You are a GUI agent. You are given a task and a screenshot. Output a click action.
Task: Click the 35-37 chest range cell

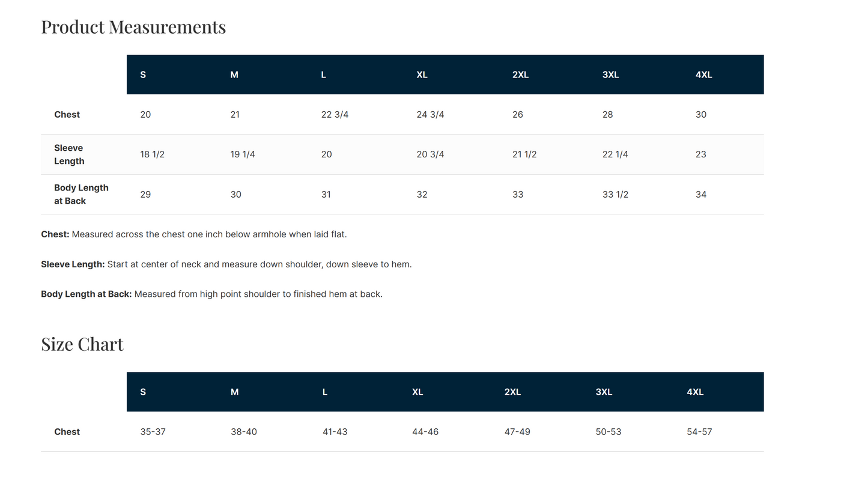click(153, 432)
